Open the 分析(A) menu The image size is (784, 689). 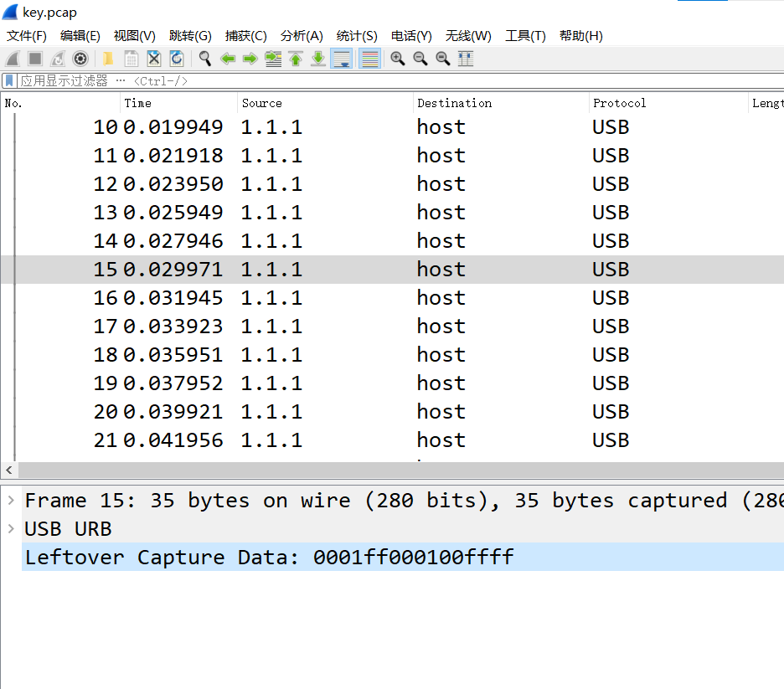(x=302, y=36)
